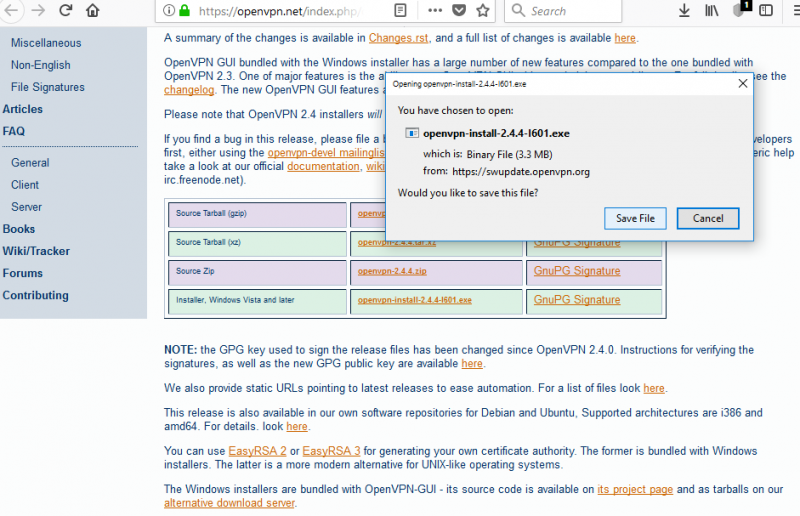Viewport: 800px width, 516px height.
Task: Open page actions three-dot menu
Action: (x=435, y=11)
